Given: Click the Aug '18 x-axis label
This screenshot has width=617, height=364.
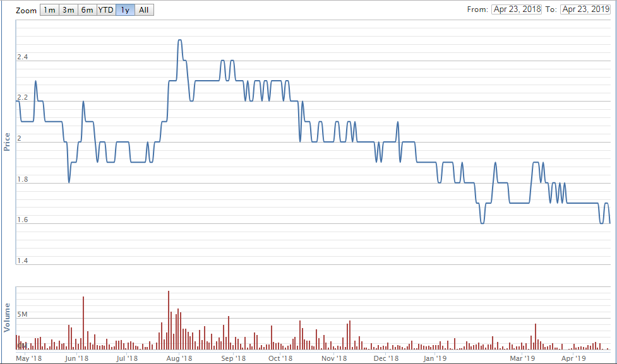Looking at the screenshot, I should [x=179, y=358].
